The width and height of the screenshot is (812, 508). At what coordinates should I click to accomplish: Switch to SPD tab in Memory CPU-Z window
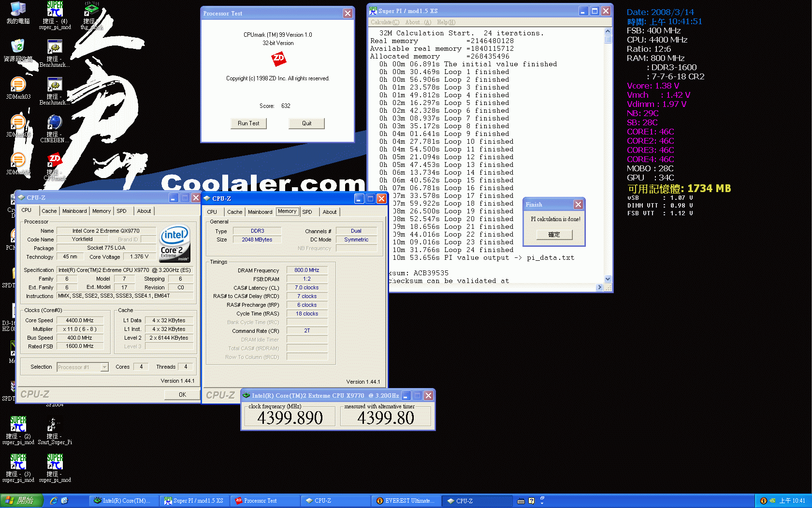point(307,212)
